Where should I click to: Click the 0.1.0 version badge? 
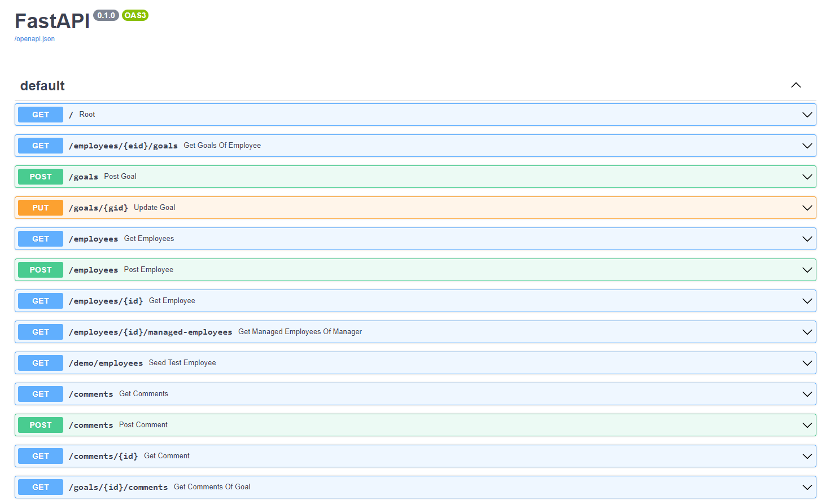[106, 15]
